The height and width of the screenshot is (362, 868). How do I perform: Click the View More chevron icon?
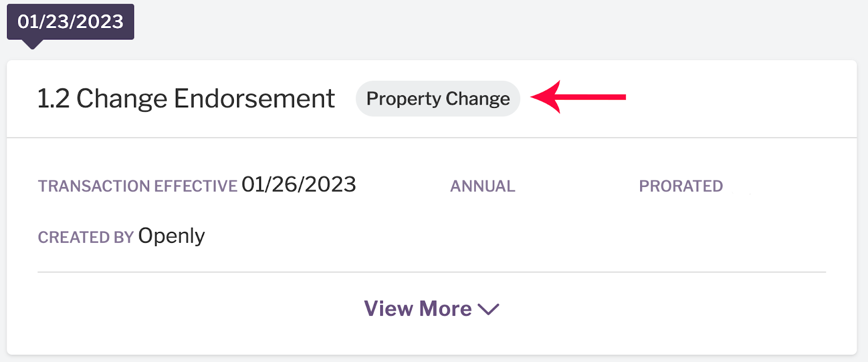(x=488, y=309)
